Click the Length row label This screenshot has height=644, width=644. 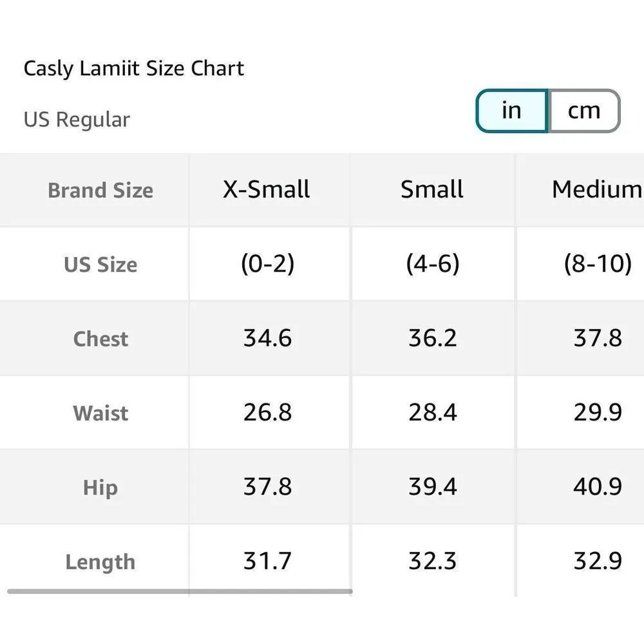point(100,562)
